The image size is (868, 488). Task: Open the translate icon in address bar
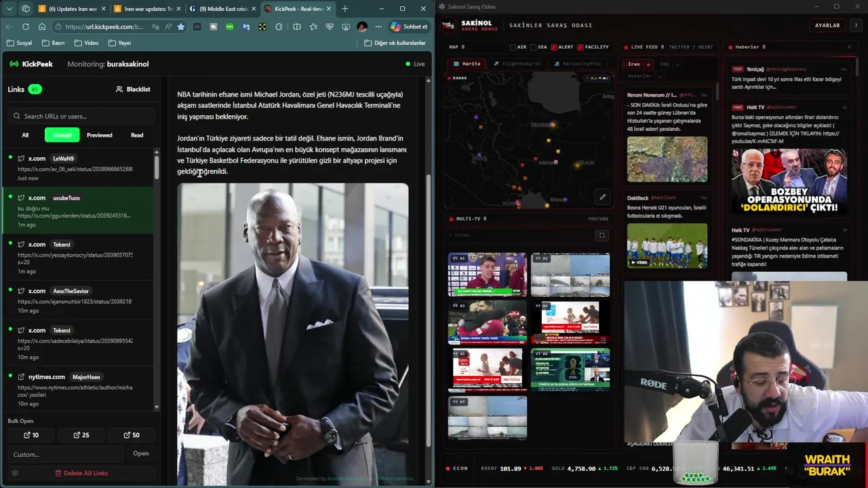tap(155, 26)
